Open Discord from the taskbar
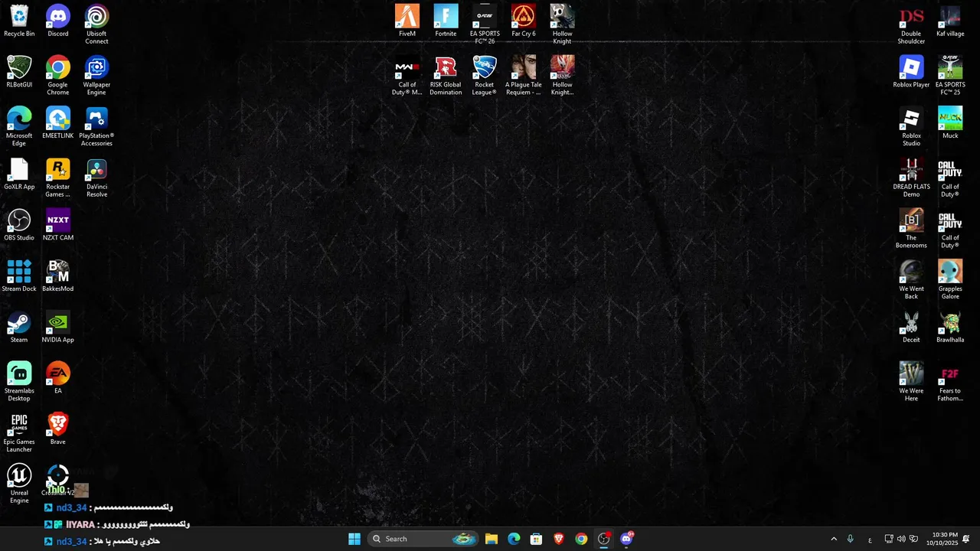 pos(626,539)
